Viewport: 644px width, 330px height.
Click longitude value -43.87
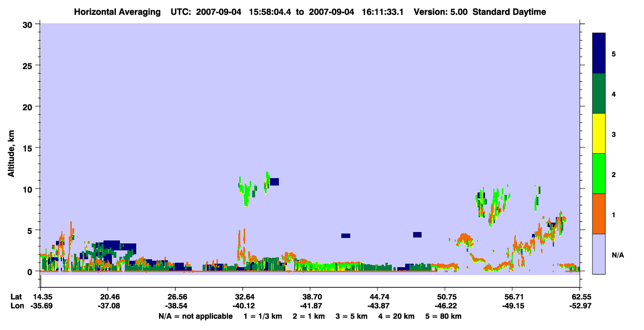click(x=377, y=306)
